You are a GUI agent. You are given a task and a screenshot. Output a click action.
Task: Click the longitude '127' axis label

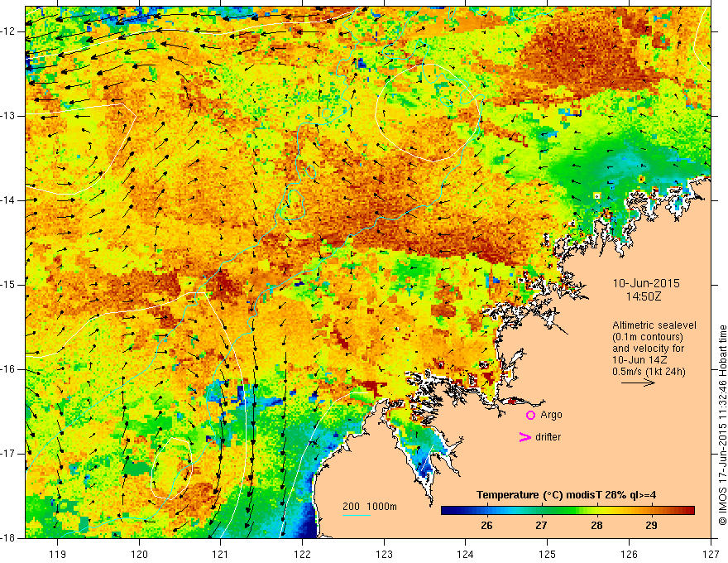[711, 554]
